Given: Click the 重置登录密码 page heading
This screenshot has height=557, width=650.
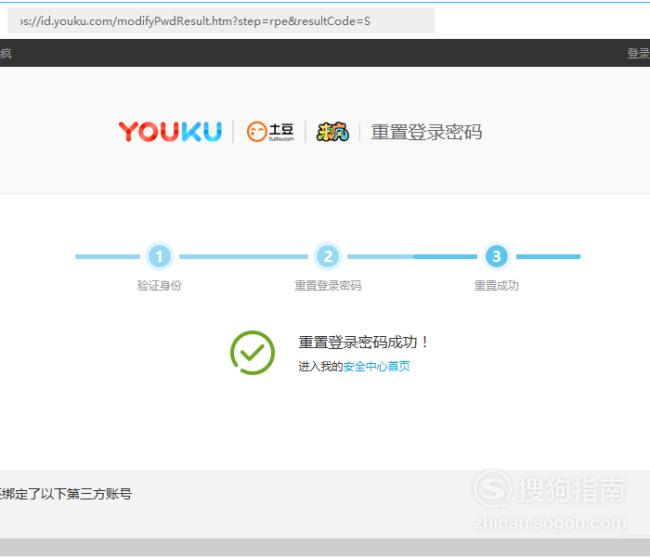Looking at the screenshot, I should coord(426,132).
